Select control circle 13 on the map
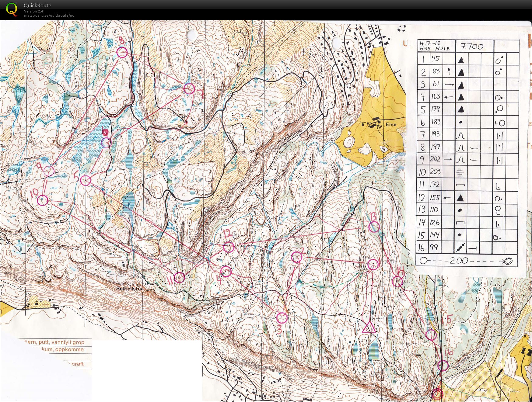Image resolution: width=532 pixels, height=402 pixels. tap(374, 227)
